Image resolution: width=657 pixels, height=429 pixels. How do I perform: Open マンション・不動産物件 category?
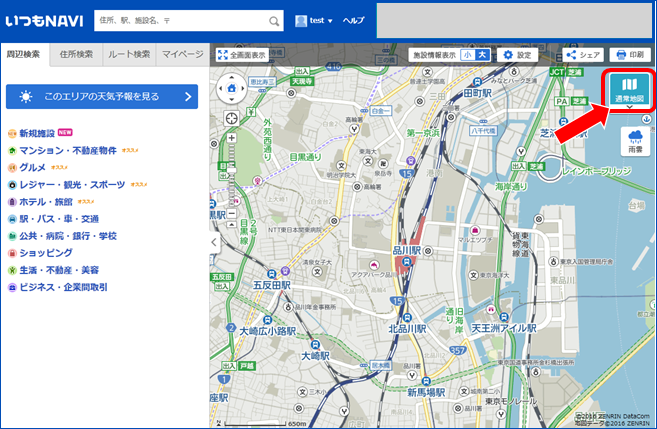point(68,150)
